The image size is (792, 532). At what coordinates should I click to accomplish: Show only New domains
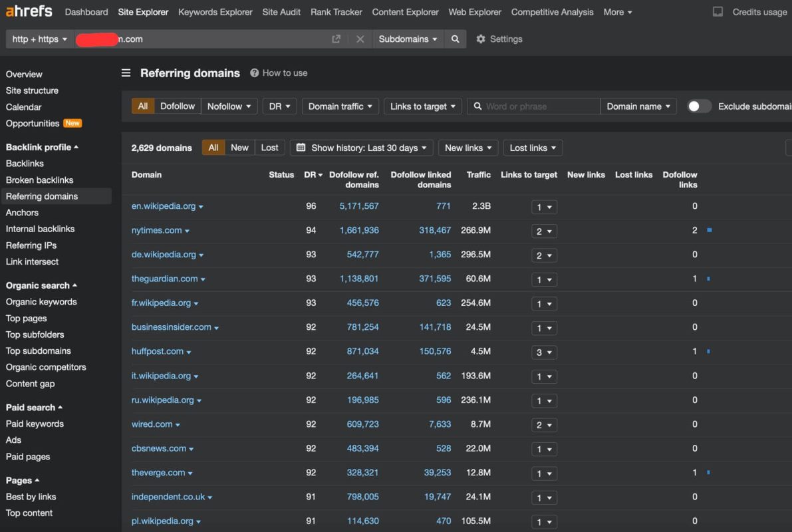pos(239,148)
